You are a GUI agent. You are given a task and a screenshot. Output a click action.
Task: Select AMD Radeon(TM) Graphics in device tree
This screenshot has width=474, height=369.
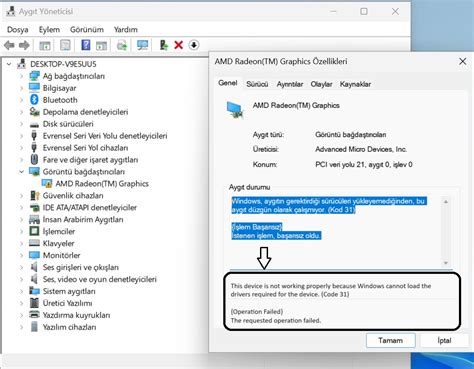(x=102, y=184)
